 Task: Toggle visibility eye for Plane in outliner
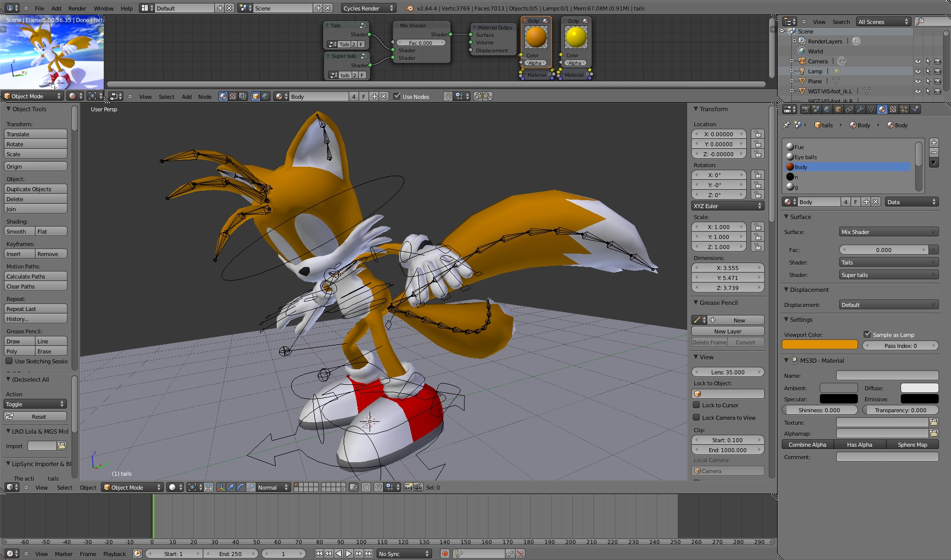(918, 81)
